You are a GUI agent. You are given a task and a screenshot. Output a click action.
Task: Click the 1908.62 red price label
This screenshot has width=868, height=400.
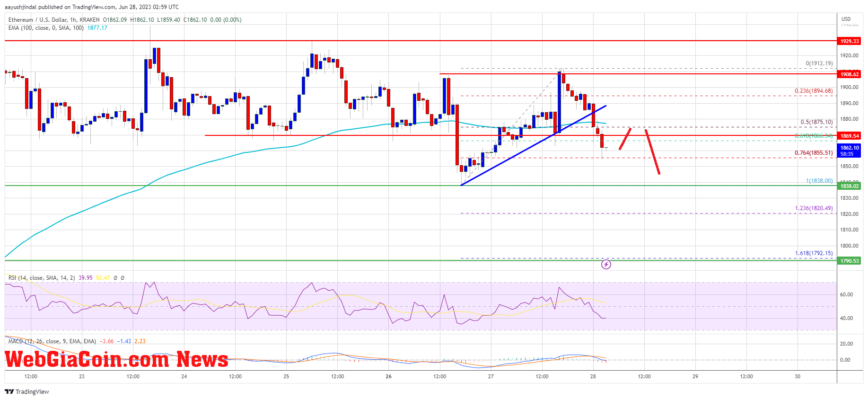pos(849,74)
